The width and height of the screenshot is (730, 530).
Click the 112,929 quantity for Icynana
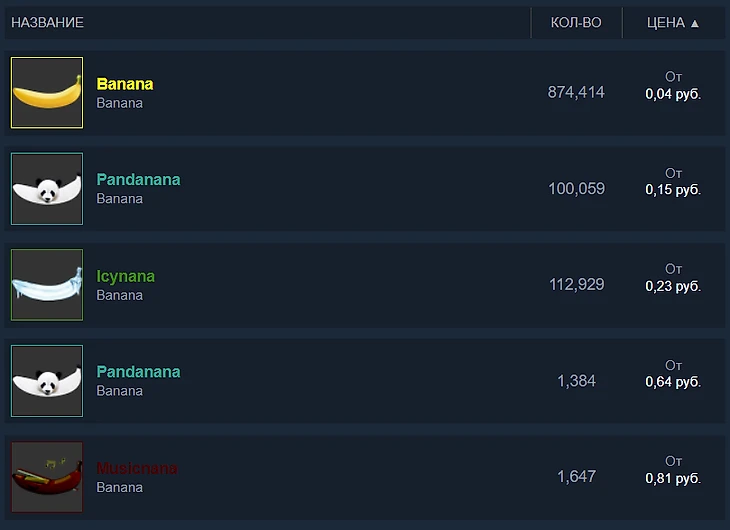[577, 284]
